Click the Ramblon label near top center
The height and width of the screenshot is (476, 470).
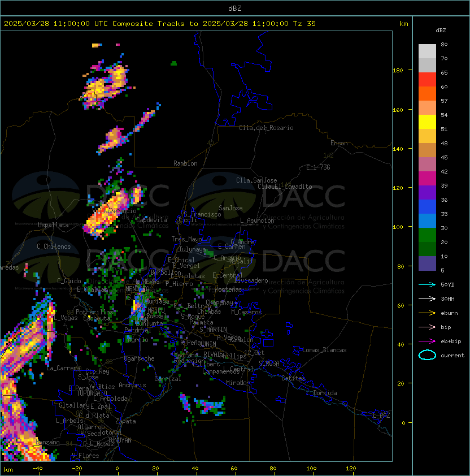pos(185,163)
